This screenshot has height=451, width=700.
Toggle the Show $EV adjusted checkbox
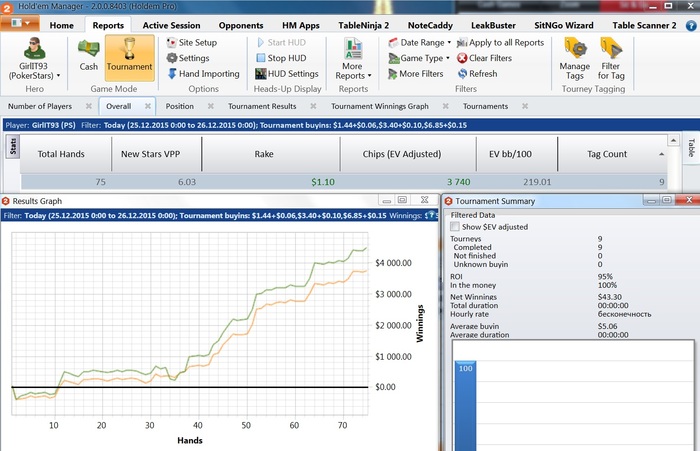point(455,227)
